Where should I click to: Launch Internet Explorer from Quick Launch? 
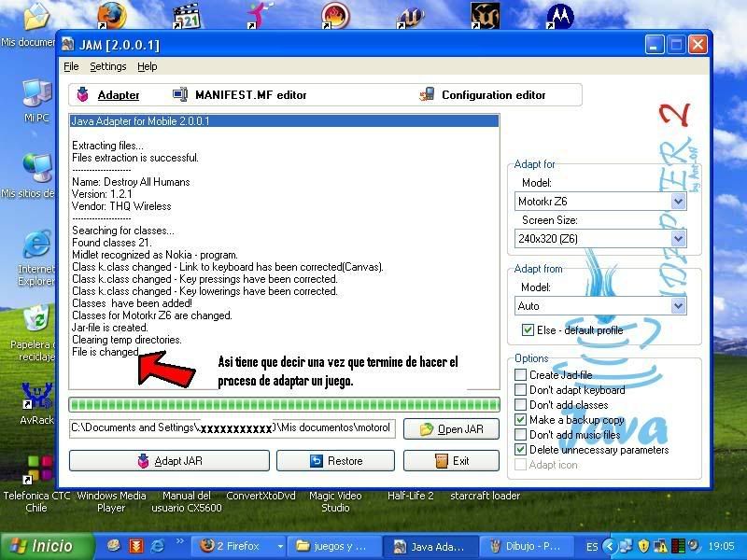pos(158,546)
